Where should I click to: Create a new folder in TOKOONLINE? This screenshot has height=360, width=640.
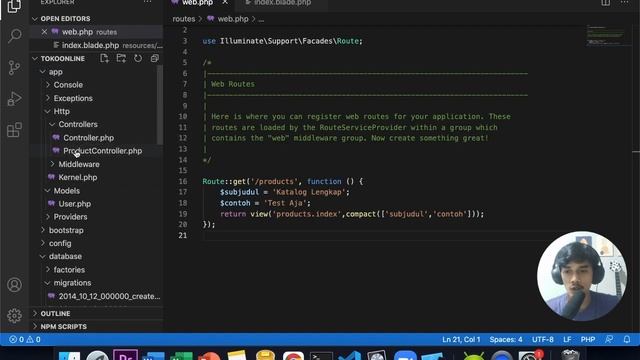[x=121, y=58]
